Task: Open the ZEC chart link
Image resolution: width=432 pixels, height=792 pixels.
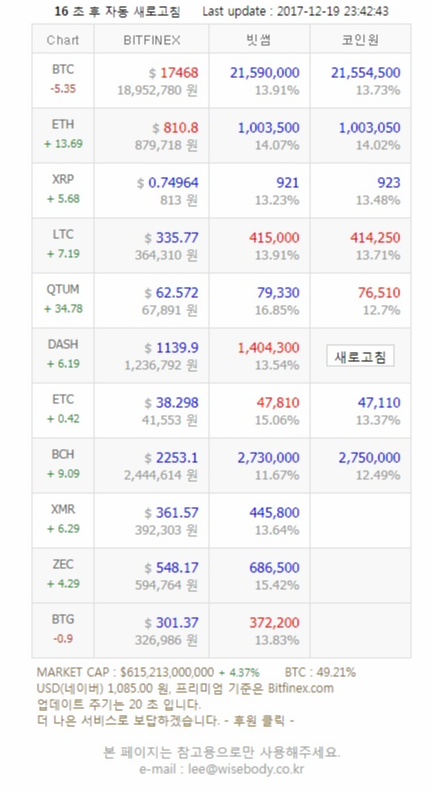Action: pos(63,565)
